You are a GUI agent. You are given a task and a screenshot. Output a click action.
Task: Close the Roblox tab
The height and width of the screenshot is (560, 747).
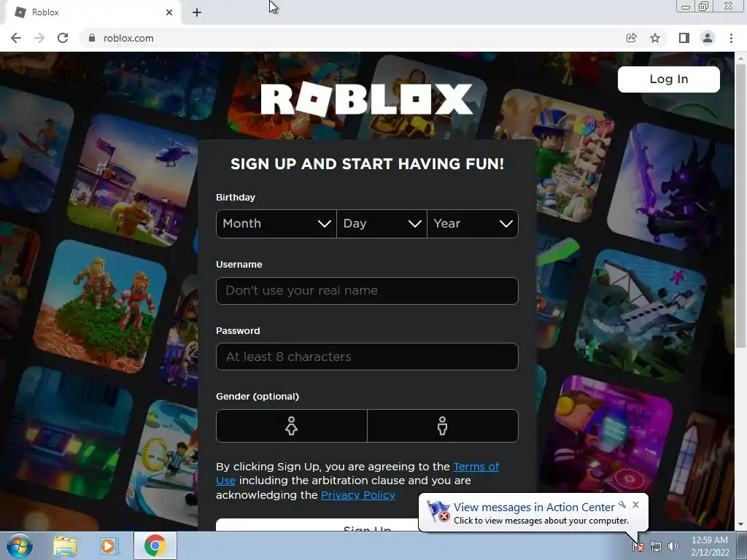coord(169,12)
